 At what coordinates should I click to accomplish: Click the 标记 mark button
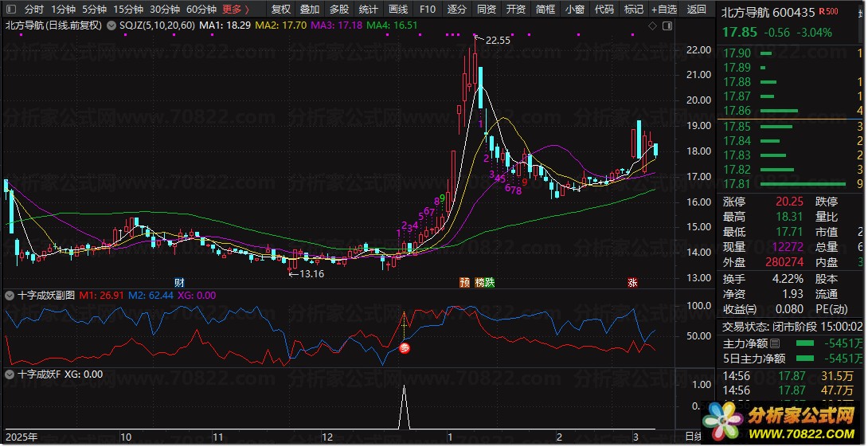click(633, 9)
